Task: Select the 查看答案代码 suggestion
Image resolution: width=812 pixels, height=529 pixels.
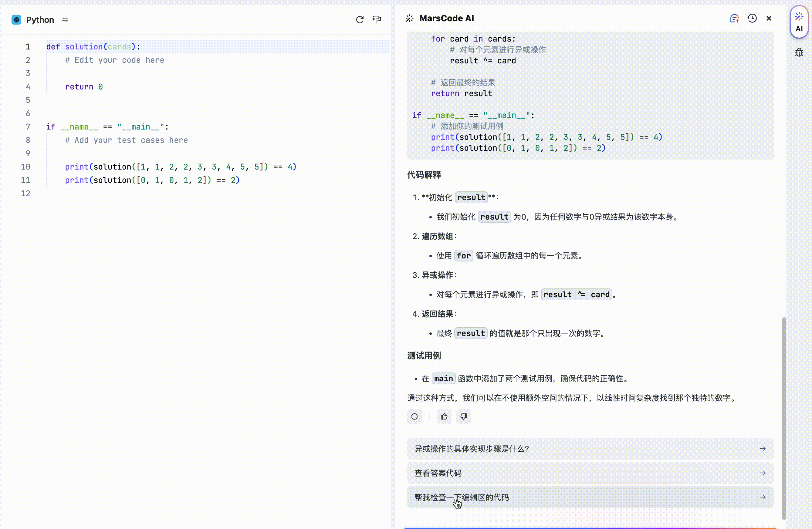Action: (438, 473)
